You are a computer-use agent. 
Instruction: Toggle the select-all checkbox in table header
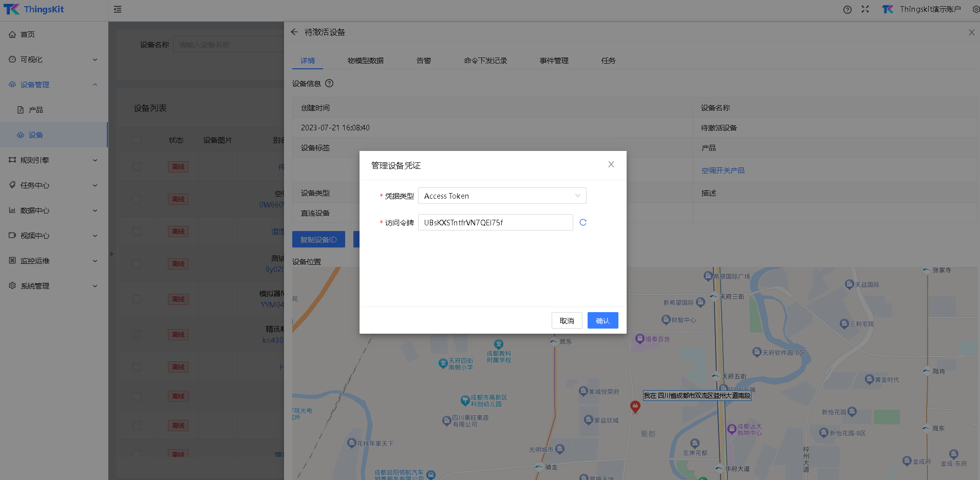tap(137, 140)
